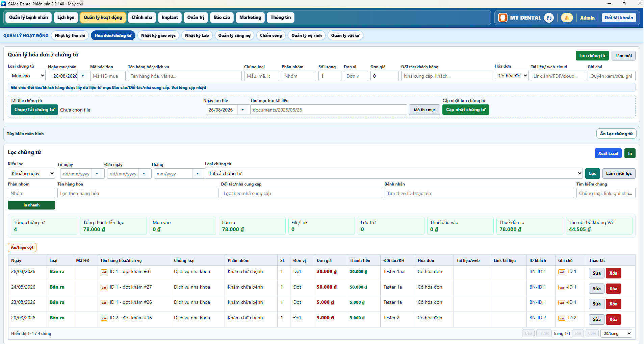
Task: Click vat icon in row đợt khám #16
Action: click(104, 318)
